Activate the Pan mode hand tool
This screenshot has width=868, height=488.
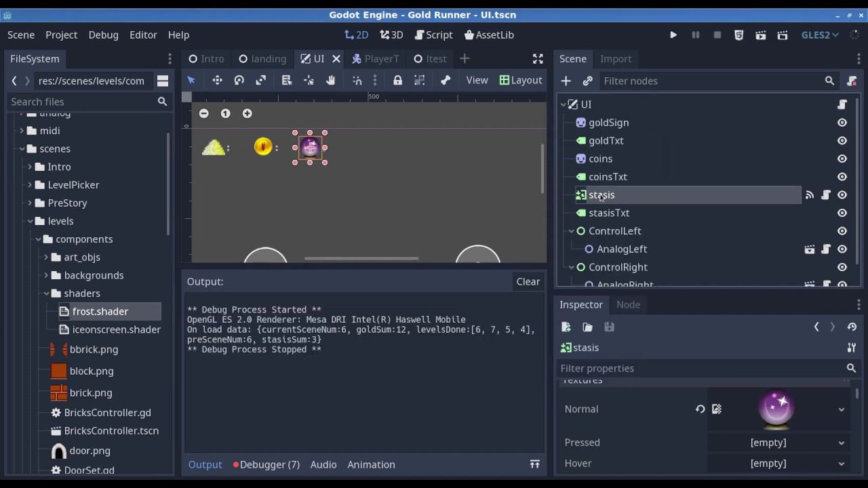coord(330,80)
